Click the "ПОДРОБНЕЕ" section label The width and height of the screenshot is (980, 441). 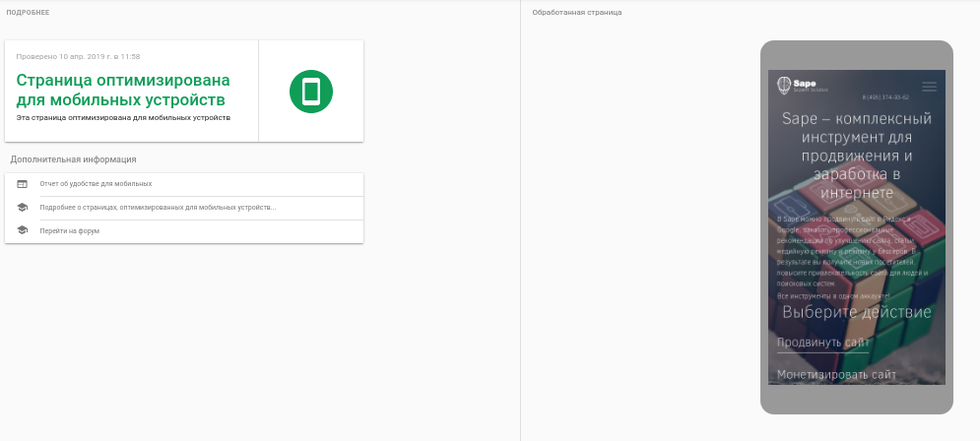pos(28,13)
